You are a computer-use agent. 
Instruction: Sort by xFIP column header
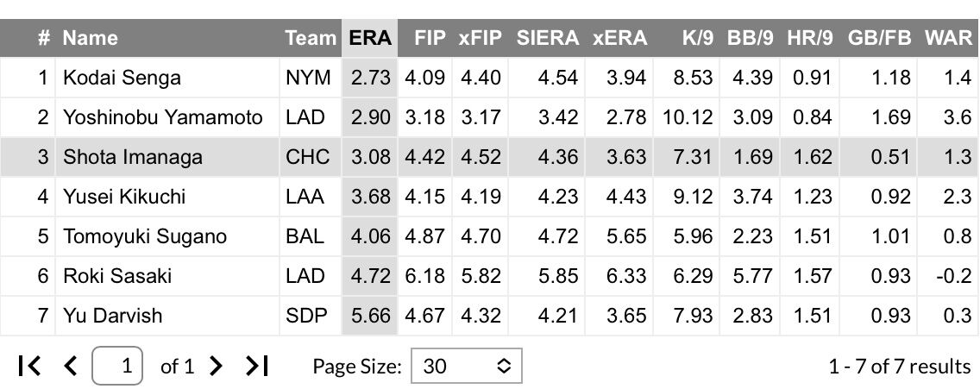tap(480, 38)
